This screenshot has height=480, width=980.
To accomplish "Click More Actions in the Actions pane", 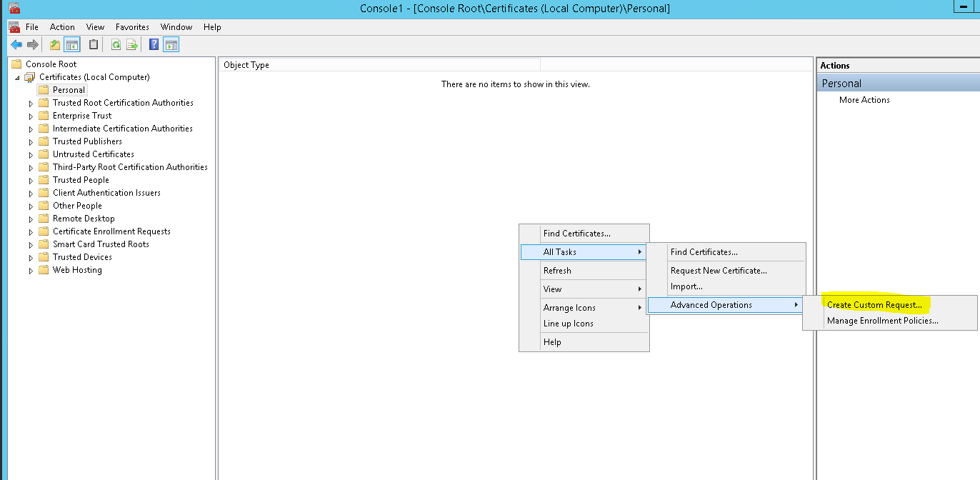I will click(x=864, y=100).
